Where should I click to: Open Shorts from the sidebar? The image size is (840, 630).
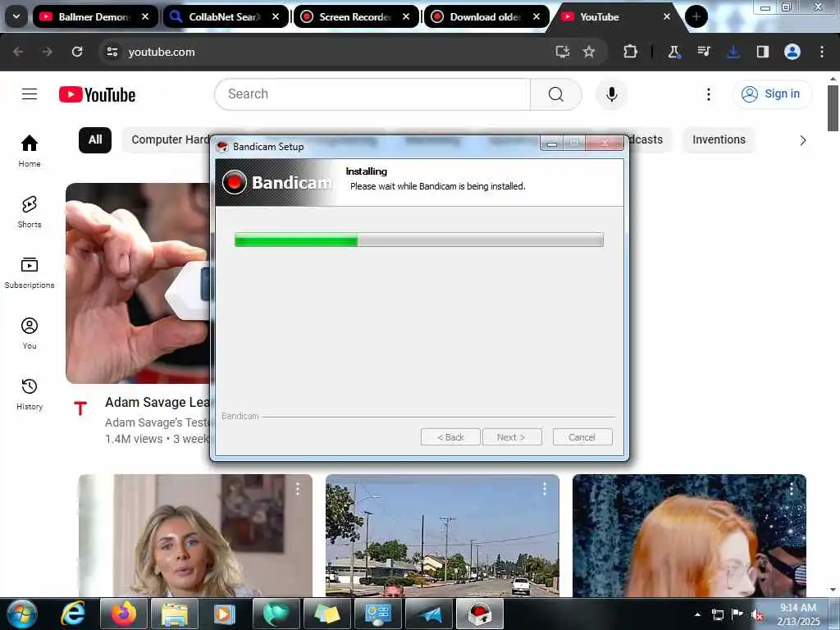click(x=30, y=212)
